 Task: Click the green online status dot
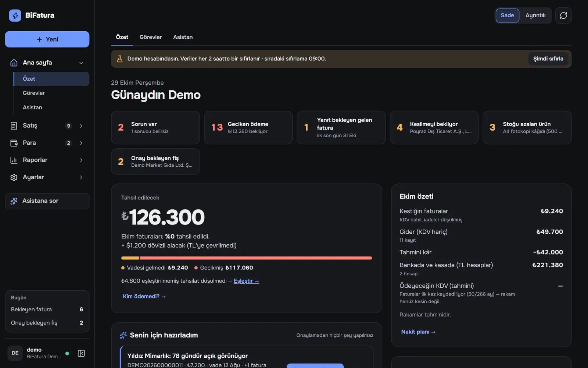click(67, 353)
